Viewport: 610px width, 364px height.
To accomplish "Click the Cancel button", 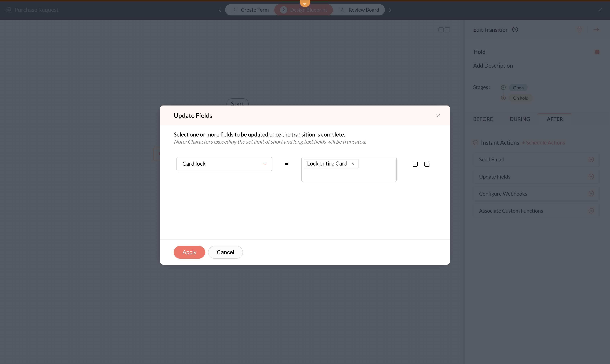I will coord(225,252).
